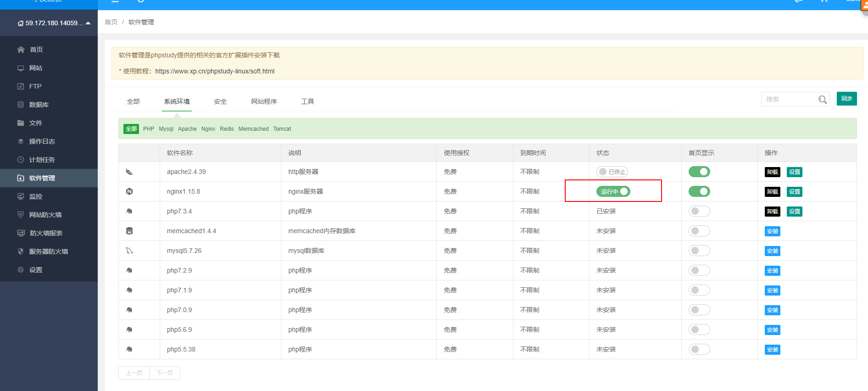
Task: Click the 上一页 pagination button
Action: click(134, 373)
